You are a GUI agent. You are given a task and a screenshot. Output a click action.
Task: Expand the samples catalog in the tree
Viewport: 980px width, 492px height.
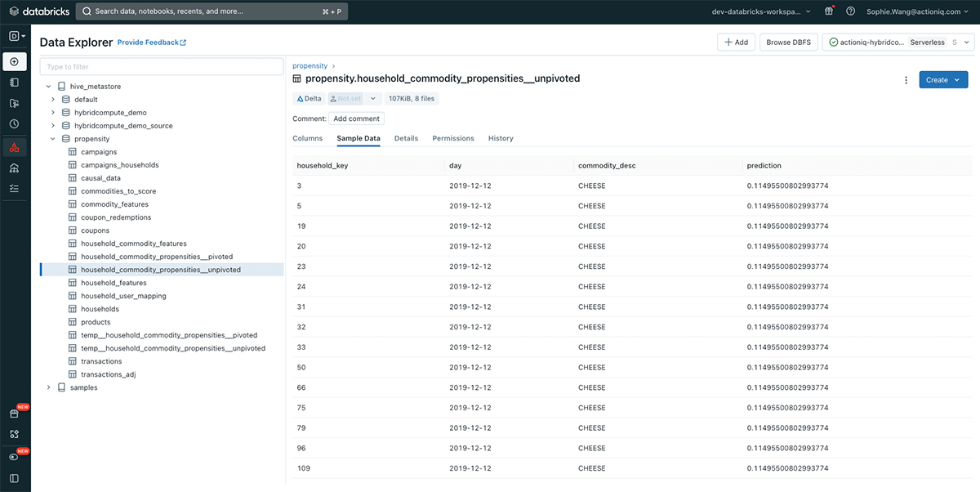tap(48, 387)
